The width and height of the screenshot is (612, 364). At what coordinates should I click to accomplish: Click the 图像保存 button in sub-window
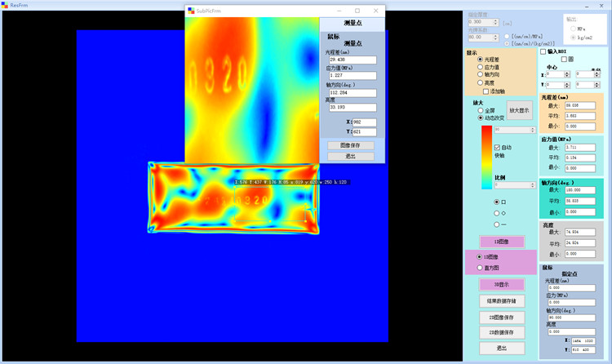pyautogui.click(x=350, y=145)
